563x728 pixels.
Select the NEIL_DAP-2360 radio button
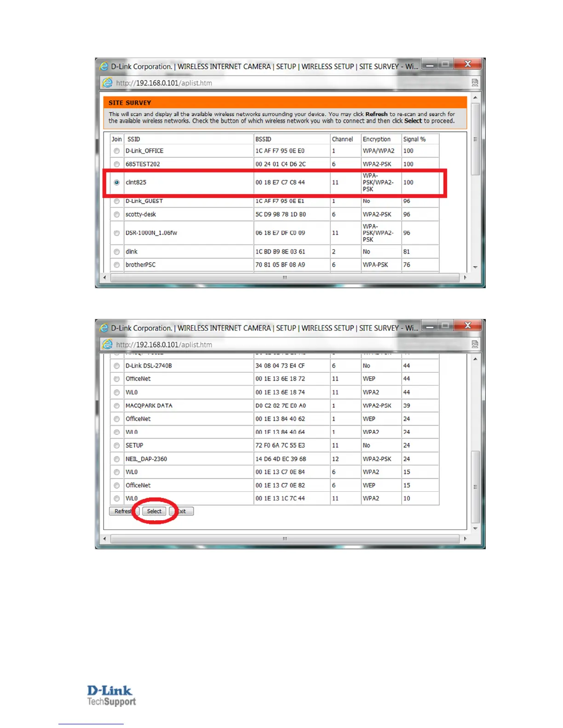click(117, 459)
